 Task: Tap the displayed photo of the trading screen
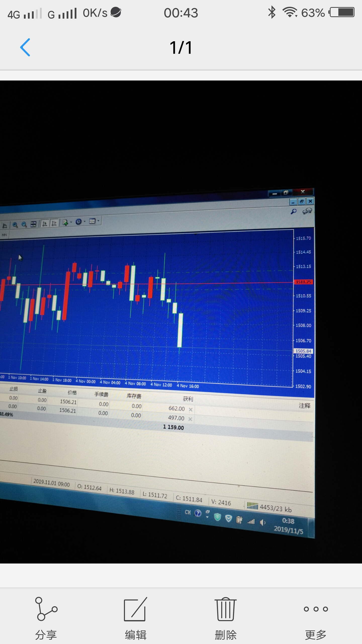181,322
